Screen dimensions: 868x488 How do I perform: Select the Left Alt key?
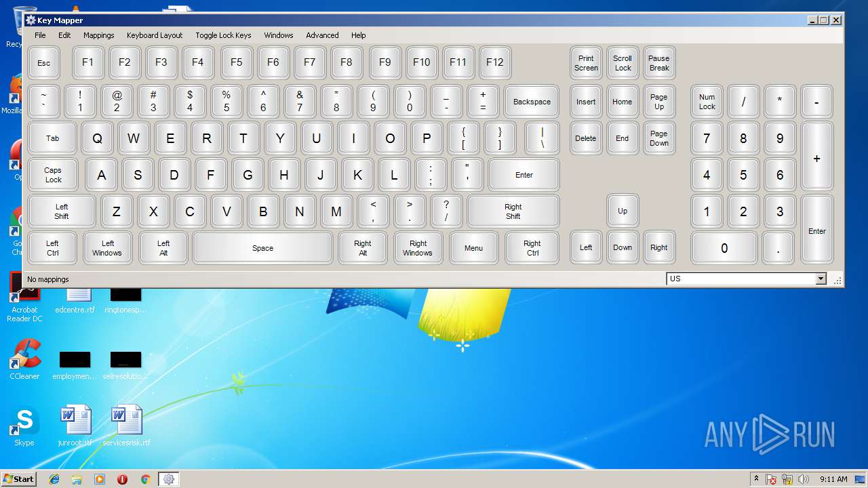(x=163, y=248)
